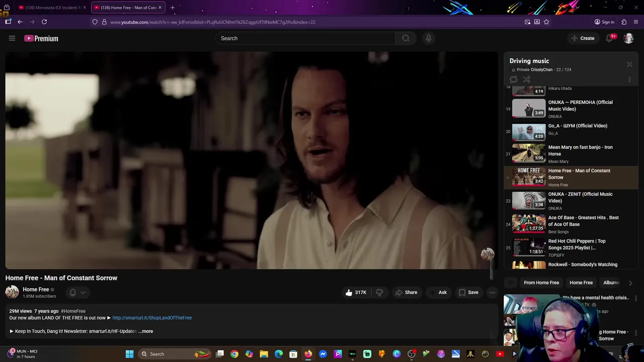Screen dimensions: 644x362
Task: Open MUN - MCI widget in taskbar
Action: [x=23, y=354]
